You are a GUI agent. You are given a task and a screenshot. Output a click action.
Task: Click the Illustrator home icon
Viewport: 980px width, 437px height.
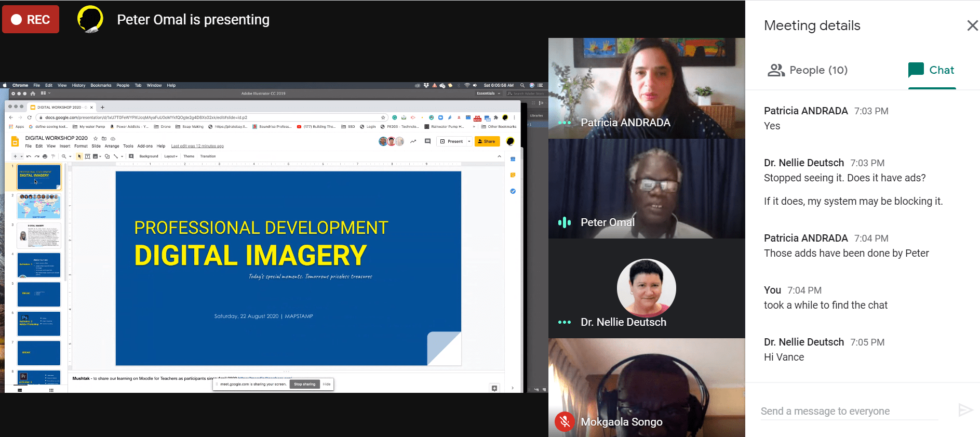pos(33,94)
